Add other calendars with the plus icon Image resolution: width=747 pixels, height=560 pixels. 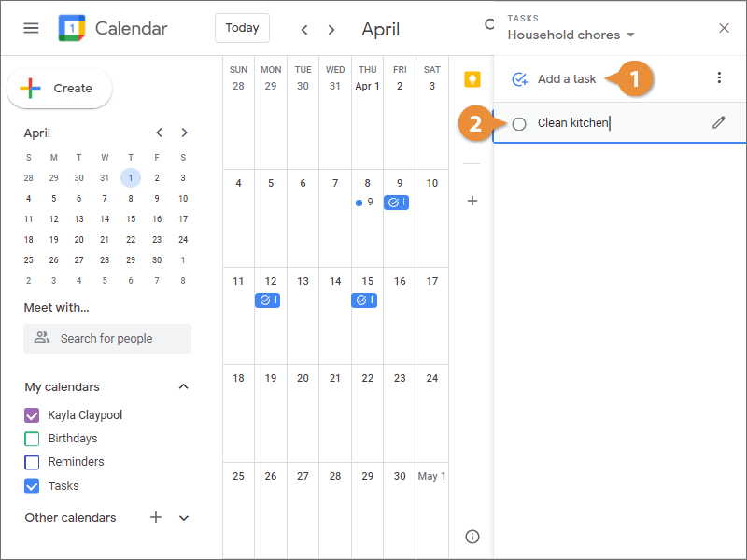click(x=156, y=517)
